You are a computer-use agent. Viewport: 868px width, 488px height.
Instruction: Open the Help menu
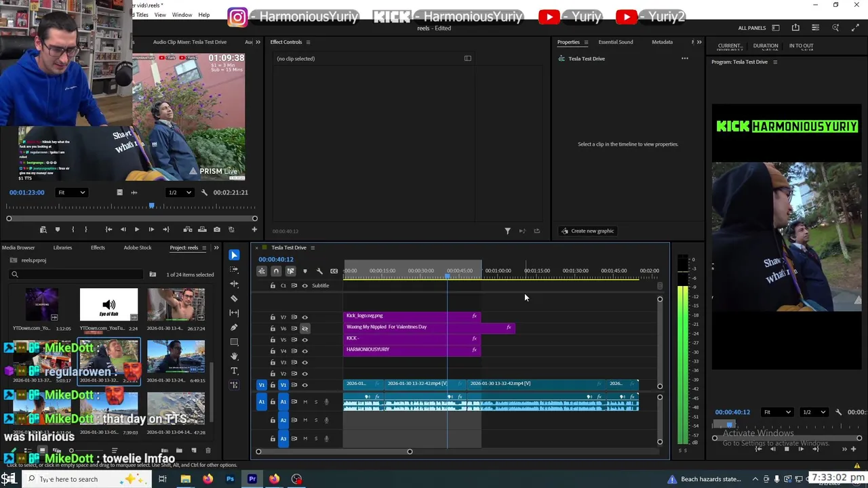coord(204,15)
